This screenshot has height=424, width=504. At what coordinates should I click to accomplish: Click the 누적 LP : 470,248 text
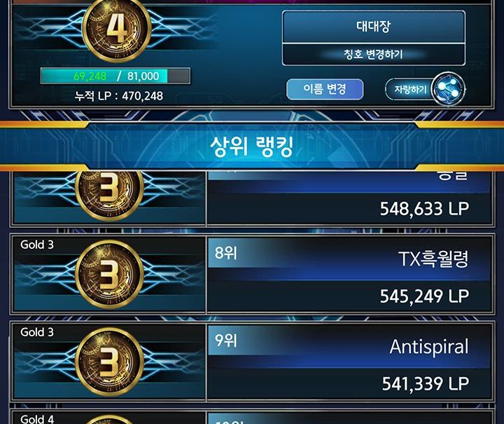(118, 96)
